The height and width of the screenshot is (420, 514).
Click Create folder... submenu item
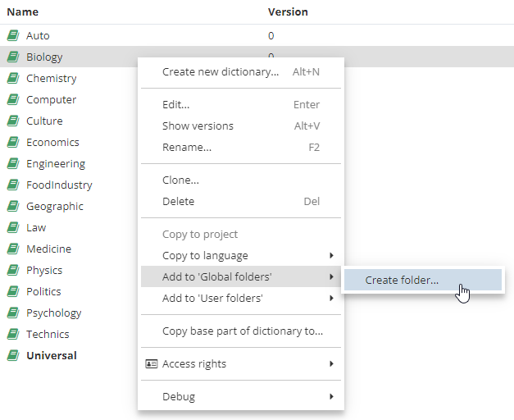point(402,281)
